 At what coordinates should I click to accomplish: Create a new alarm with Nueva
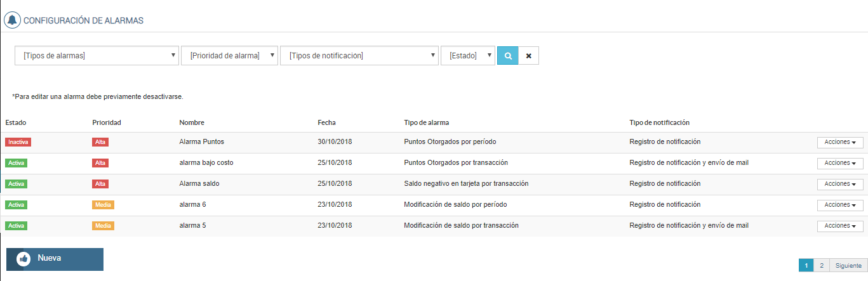click(55, 259)
